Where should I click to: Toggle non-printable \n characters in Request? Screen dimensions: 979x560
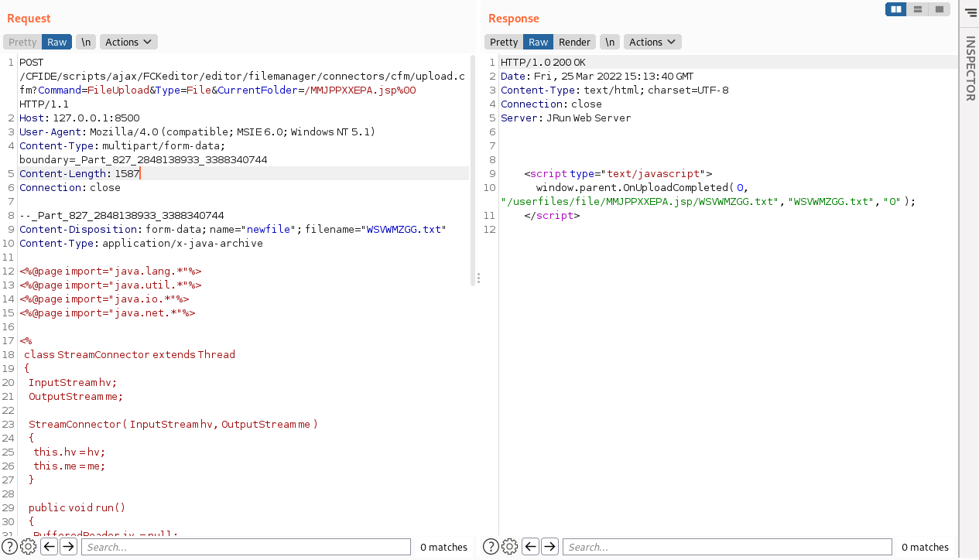[86, 42]
